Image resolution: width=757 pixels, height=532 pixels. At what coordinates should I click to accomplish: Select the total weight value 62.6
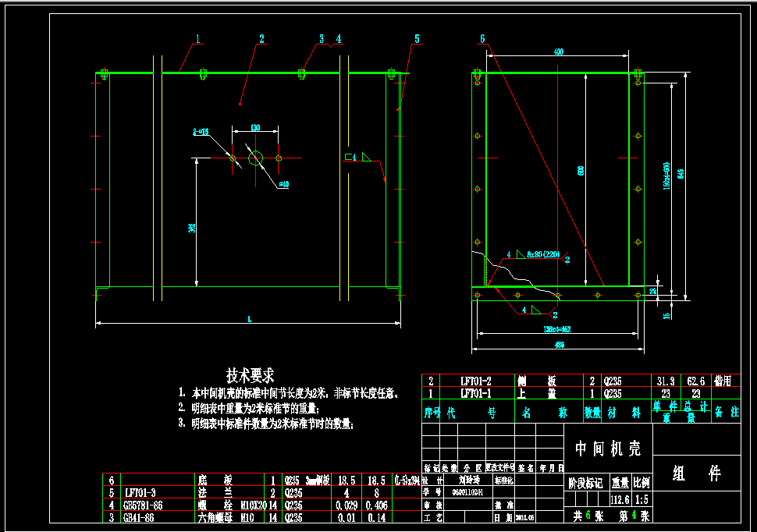[x=695, y=381]
